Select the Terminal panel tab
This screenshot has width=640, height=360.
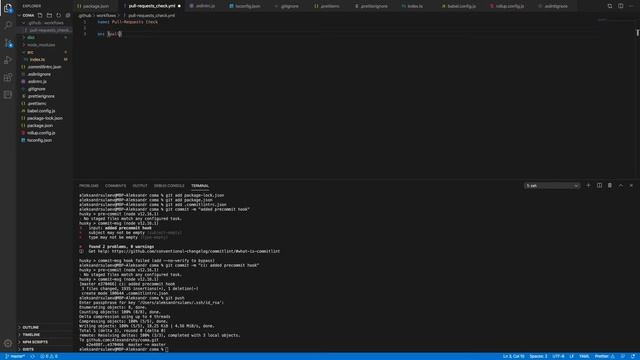[200, 186]
